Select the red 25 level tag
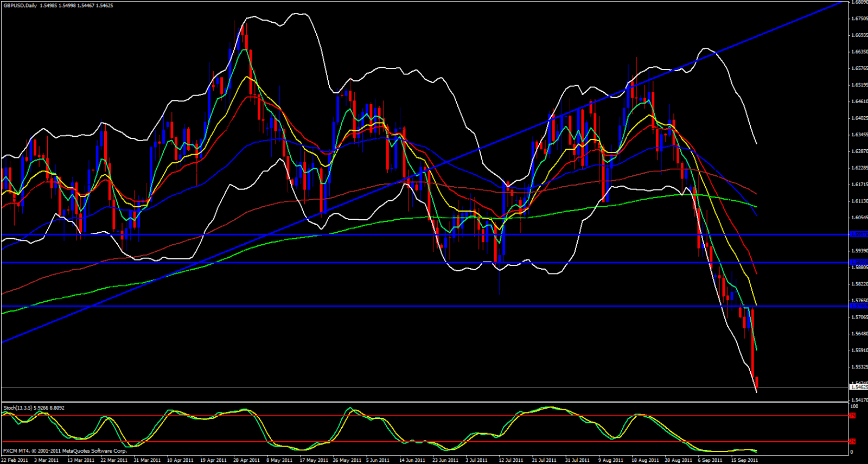Image resolution: width=868 pixels, height=464 pixels. tap(852, 442)
